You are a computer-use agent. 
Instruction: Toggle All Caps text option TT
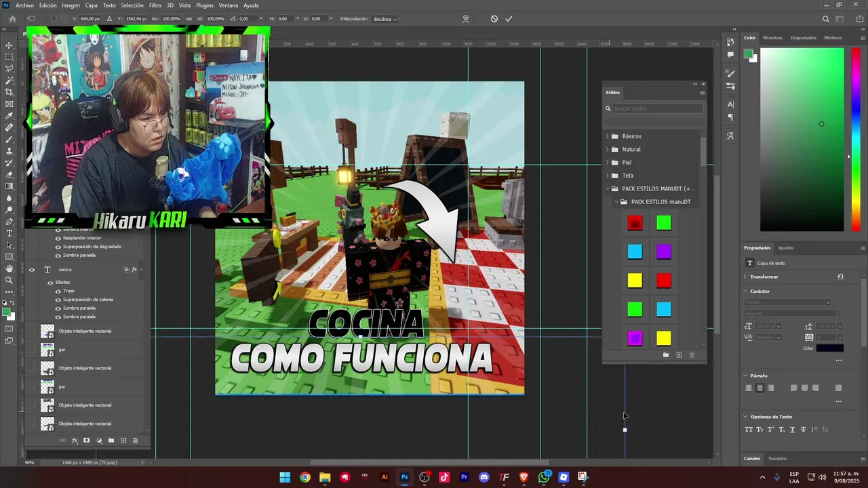point(749,429)
